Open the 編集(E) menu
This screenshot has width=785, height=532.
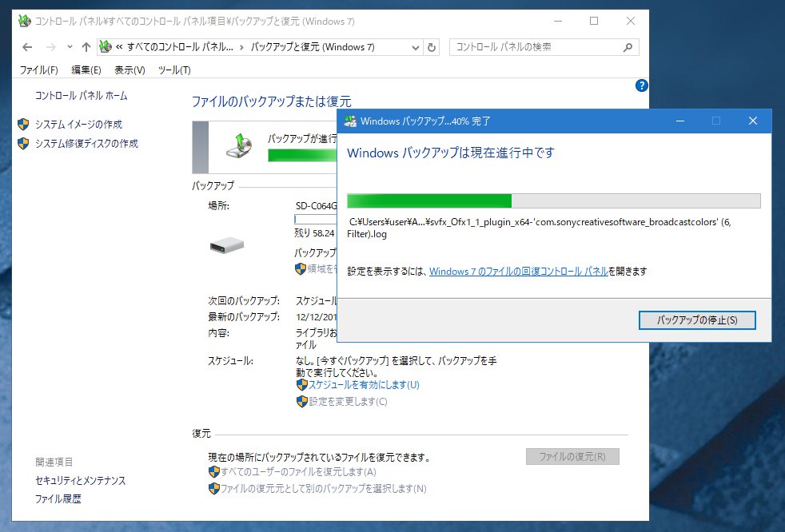coord(86,70)
